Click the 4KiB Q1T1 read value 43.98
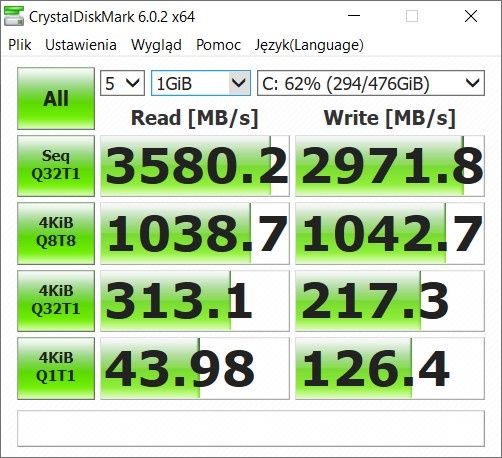This screenshot has width=502, height=458. point(195,368)
